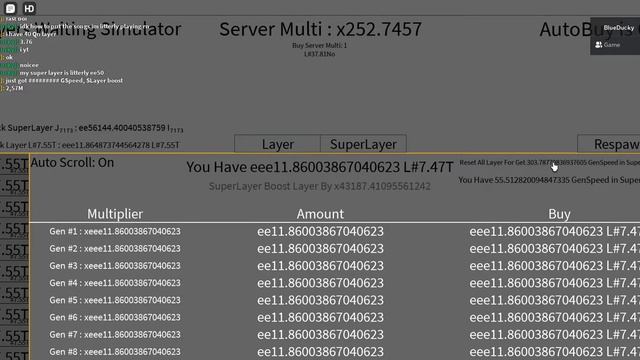The image size is (640, 360).
Task: Click chat message 'noicee'
Action: coord(29,65)
